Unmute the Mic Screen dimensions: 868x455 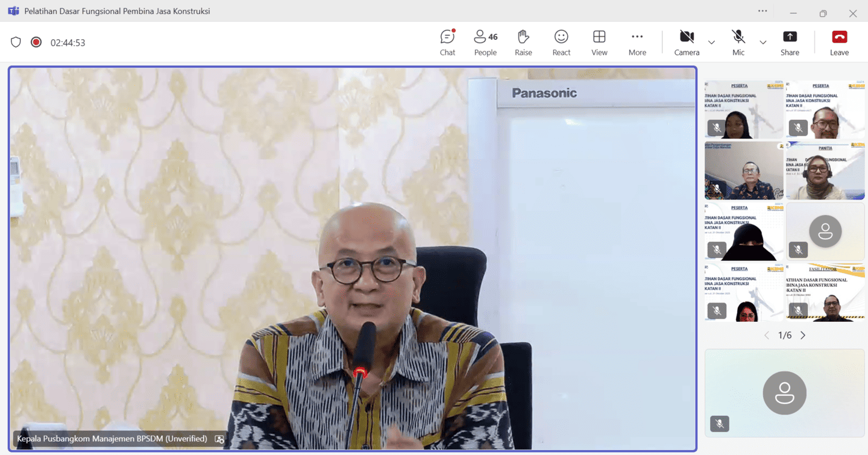point(738,43)
